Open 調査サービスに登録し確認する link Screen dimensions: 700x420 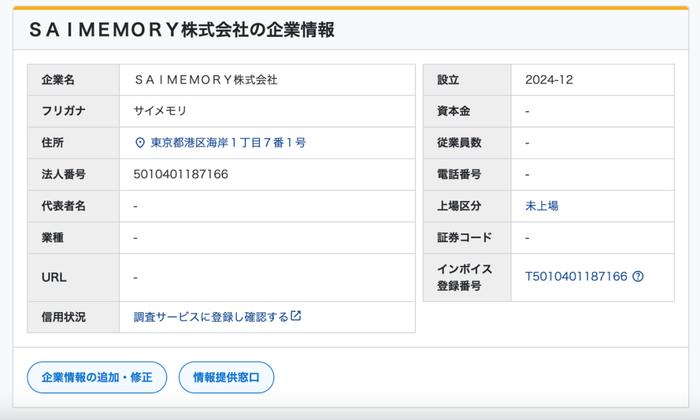click(211, 317)
